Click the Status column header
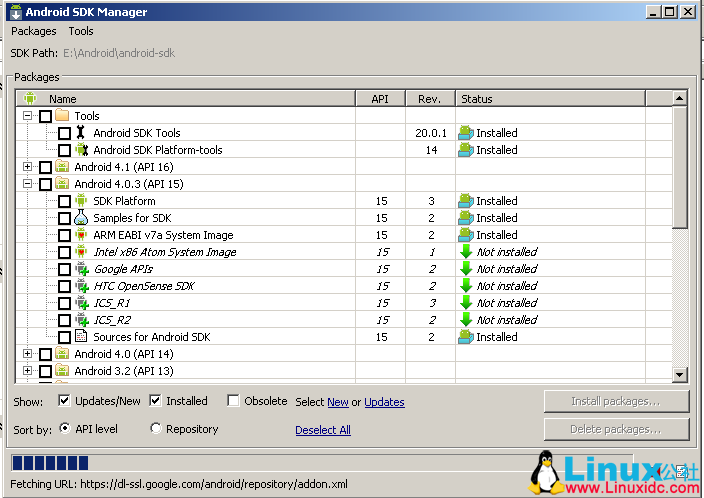 550,98
